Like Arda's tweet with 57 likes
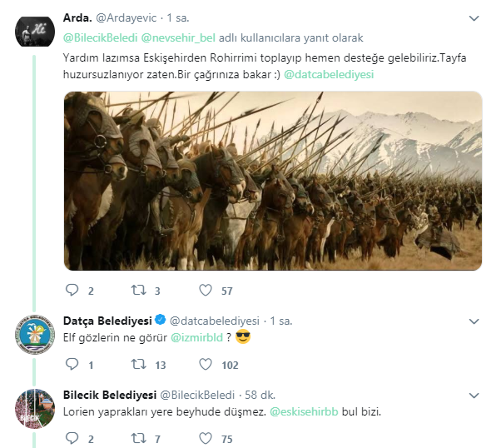 [x=206, y=290]
